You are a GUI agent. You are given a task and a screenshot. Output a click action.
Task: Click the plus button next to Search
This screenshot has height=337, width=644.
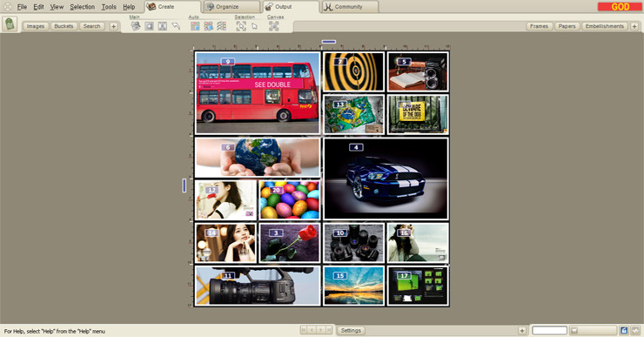114,26
